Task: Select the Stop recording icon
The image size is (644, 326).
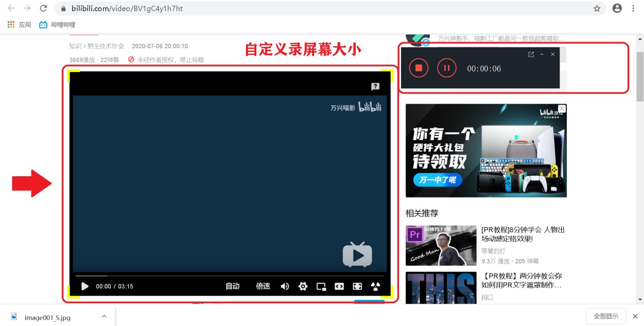Action: pos(418,68)
